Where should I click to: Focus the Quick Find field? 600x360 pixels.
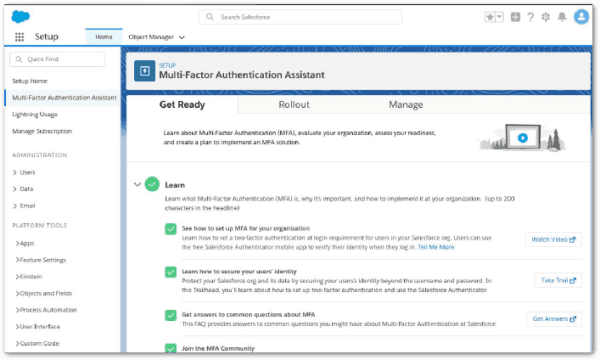(x=57, y=59)
